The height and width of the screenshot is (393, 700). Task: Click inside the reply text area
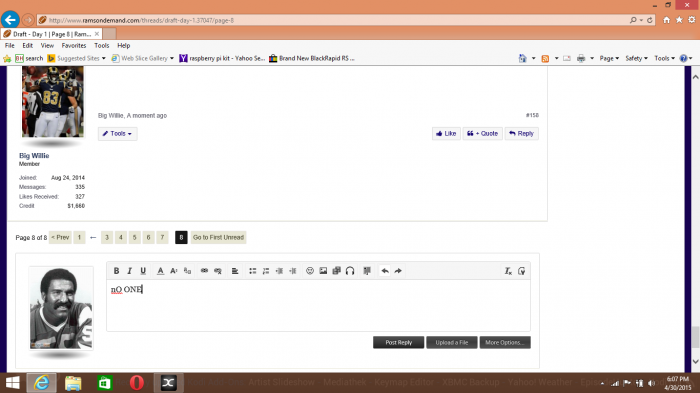coord(318,305)
